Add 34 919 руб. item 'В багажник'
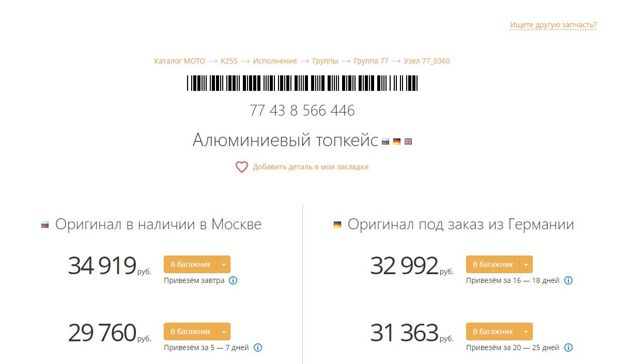 191,264
